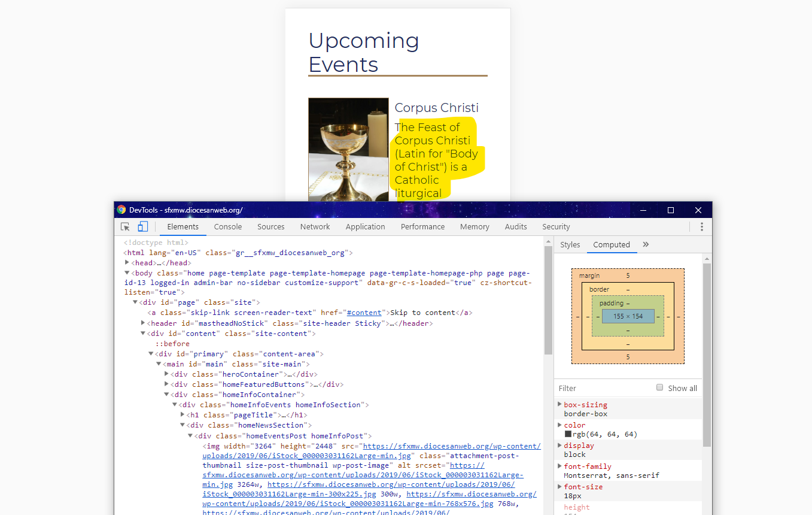Show more sidebar tabs with chevron icon
The height and width of the screenshot is (515, 812).
coord(646,244)
